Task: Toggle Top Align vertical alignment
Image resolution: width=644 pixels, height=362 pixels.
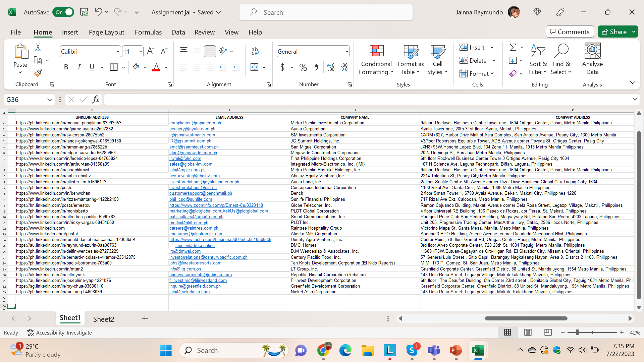Action: [x=184, y=51]
